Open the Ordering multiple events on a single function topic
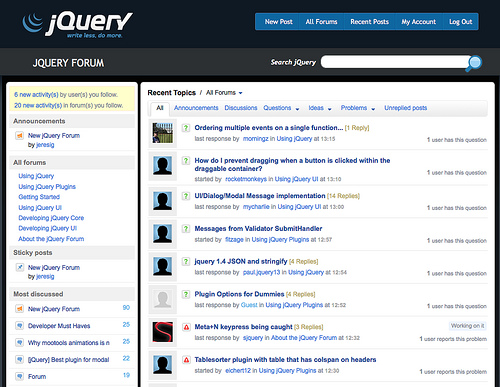Image resolution: width=500 pixels, height=387 pixels. point(269,128)
